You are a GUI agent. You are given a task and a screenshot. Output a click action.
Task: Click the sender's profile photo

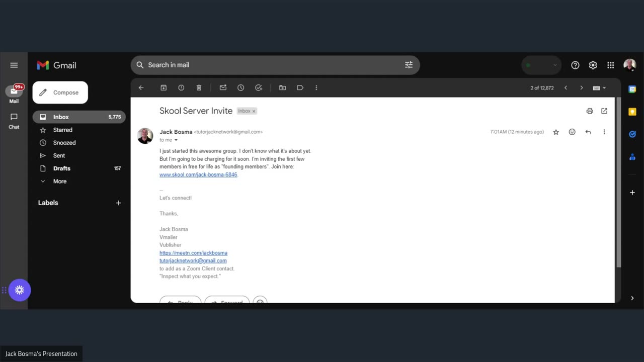pos(145,136)
